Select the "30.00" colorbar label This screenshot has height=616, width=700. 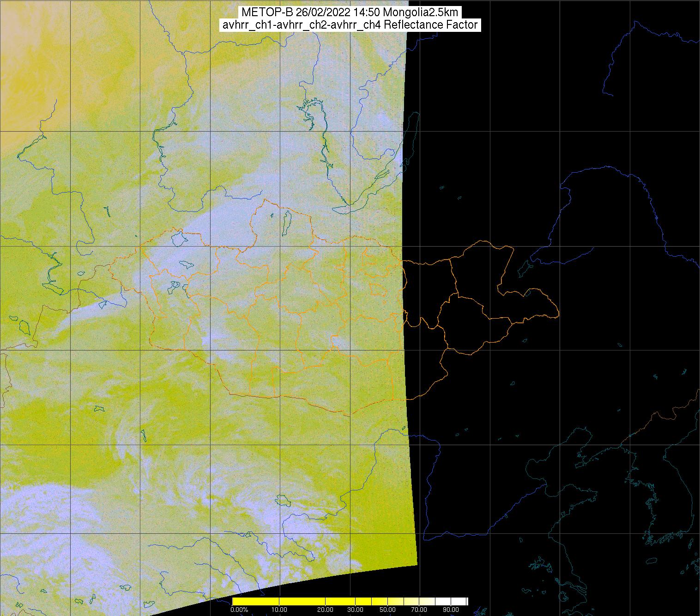(355, 610)
